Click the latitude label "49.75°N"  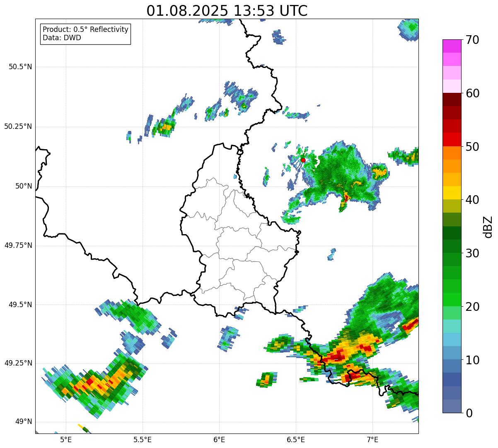point(18,245)
